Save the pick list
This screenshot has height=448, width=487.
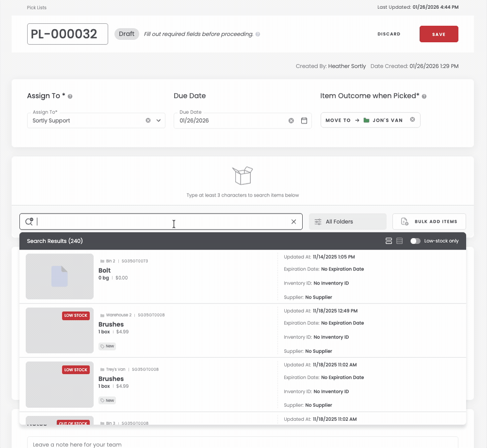[x=438, y=34]
